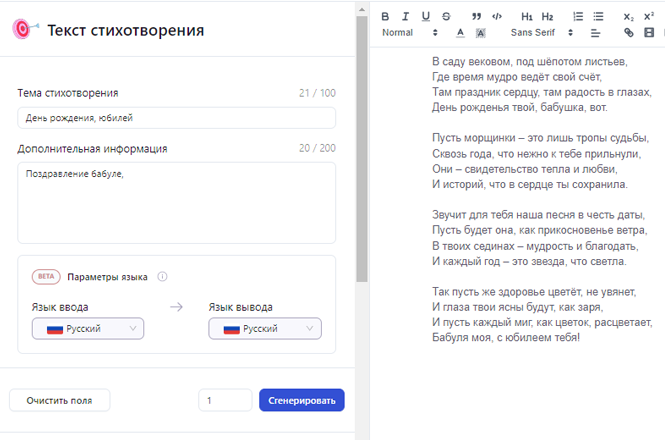Open the Normal text size dropdown

pos(410,33)
